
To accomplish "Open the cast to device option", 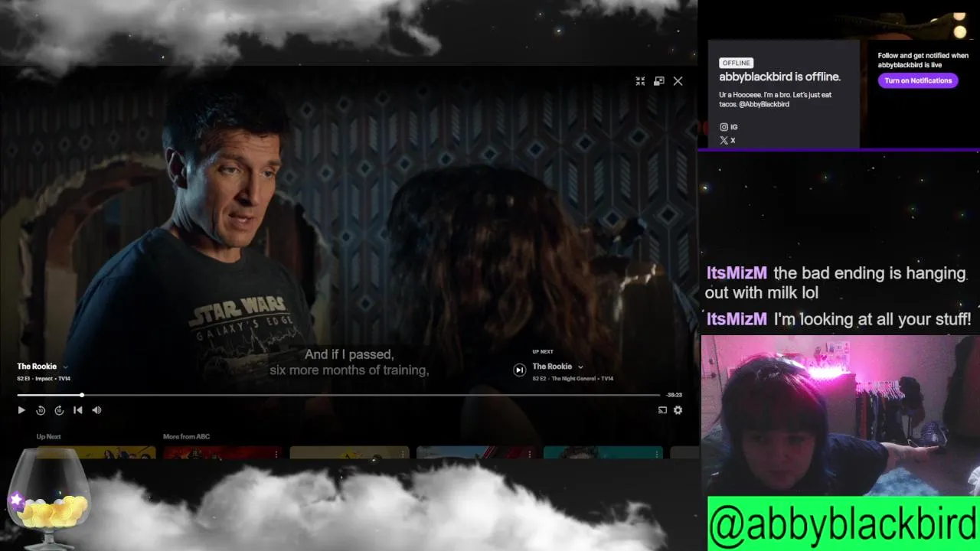I will [662, 410].
